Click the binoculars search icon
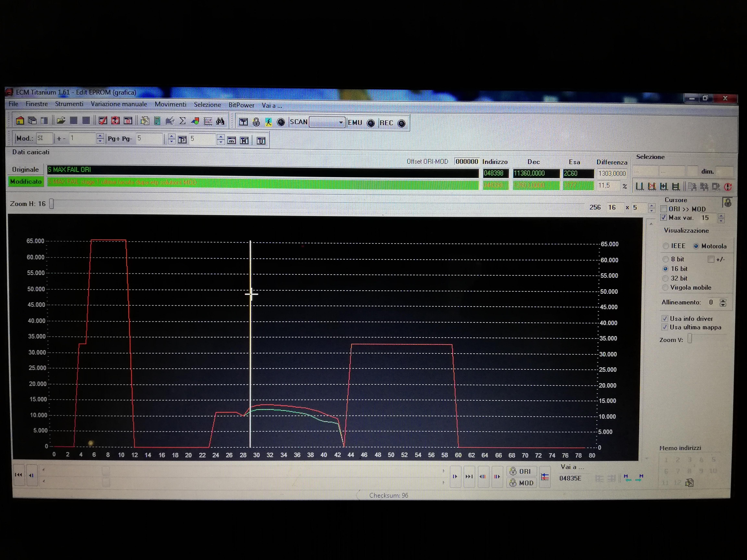 coord(220,121)
